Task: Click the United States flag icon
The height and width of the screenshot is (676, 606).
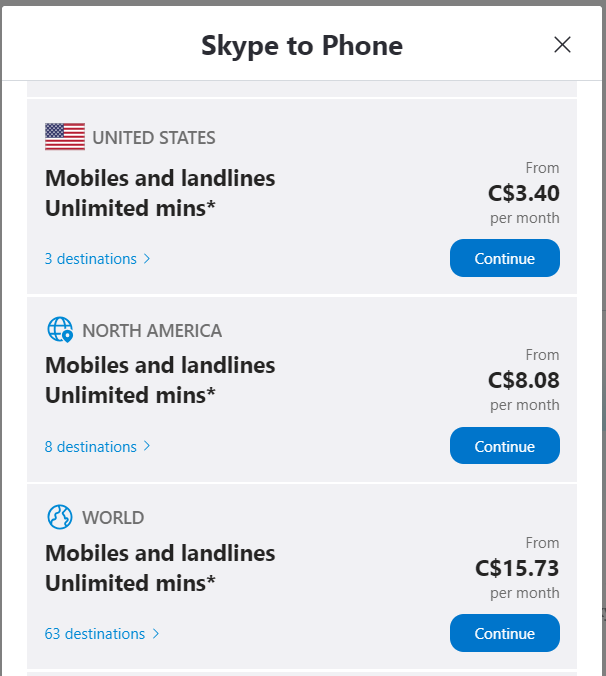Action: click(65, 137)
